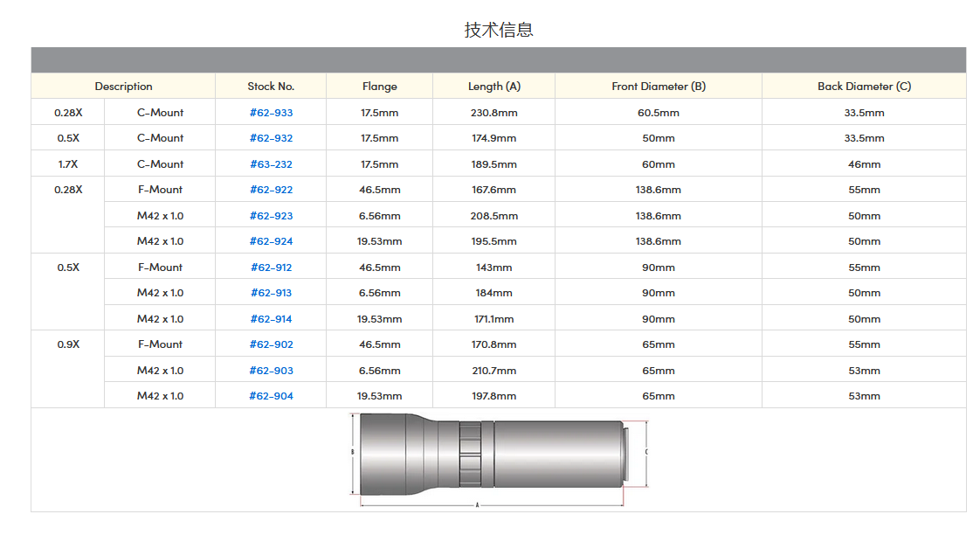Select the 208.5mm length cell
The height and width of the screenshot is (542, 980).
[493, 216]
